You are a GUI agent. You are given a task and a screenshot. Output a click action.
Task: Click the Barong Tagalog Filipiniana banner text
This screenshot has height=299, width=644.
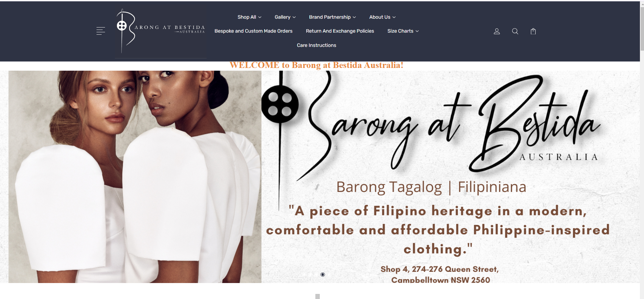tap(431, 187)
